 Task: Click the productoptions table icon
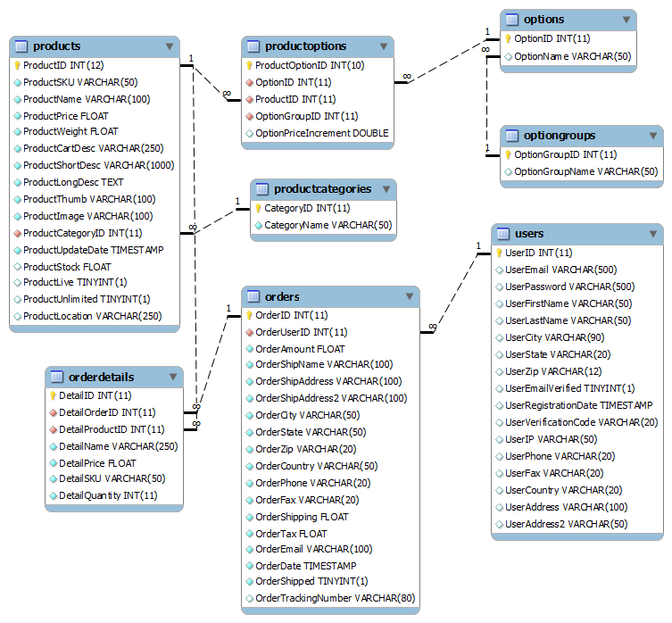click(253, 46)
